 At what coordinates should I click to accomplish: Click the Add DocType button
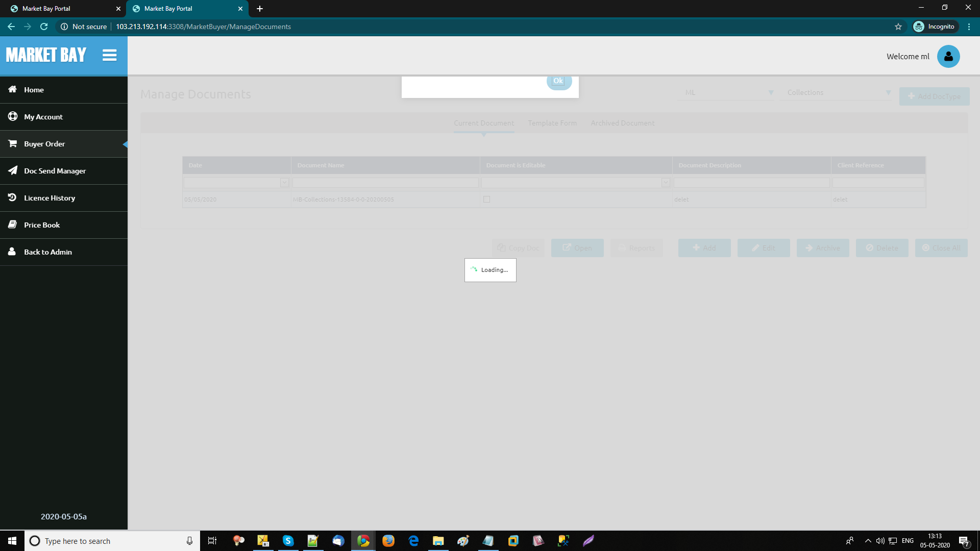pos(934,96)
